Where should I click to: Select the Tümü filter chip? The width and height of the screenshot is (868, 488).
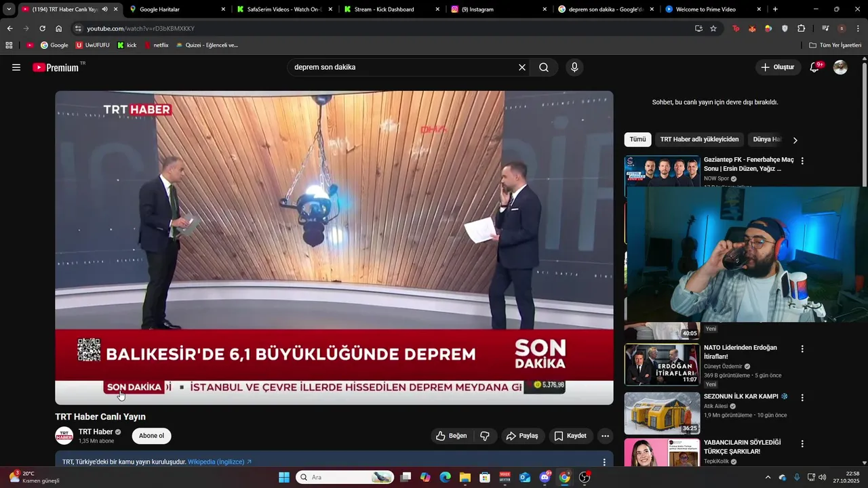point(638,140)
